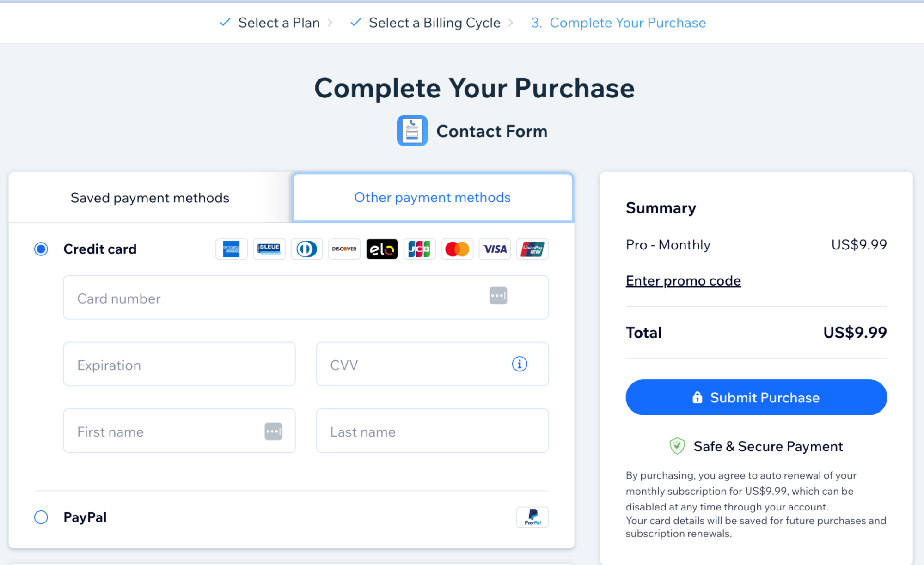This screenshot has height=565, width=924.
Task: Focus the Card number field
Action: (x=277, y=298)
